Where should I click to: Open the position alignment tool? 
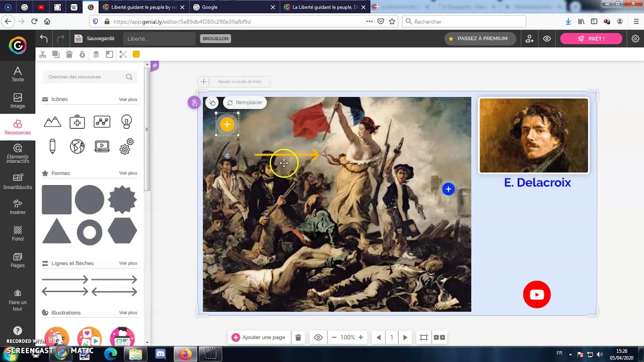(109, 54)
